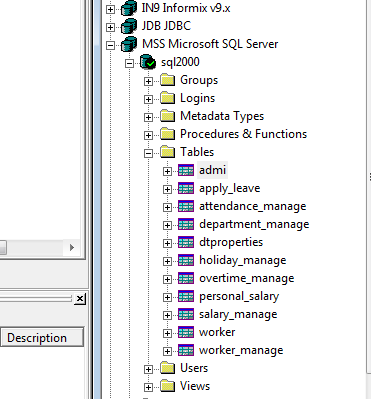Viewport: 371px width, 399px height.
Task: Collapse the Tables folder node
Action: [148, 153]
